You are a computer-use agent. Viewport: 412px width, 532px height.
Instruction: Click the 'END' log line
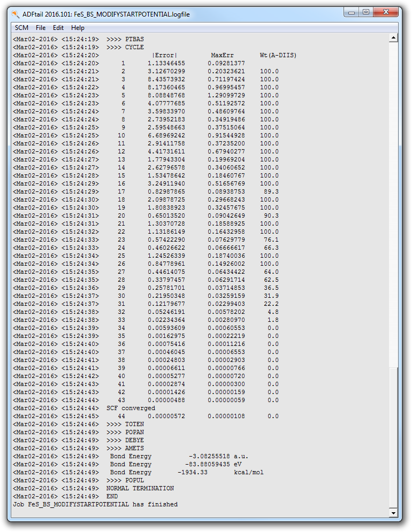[x=112, y=496]
